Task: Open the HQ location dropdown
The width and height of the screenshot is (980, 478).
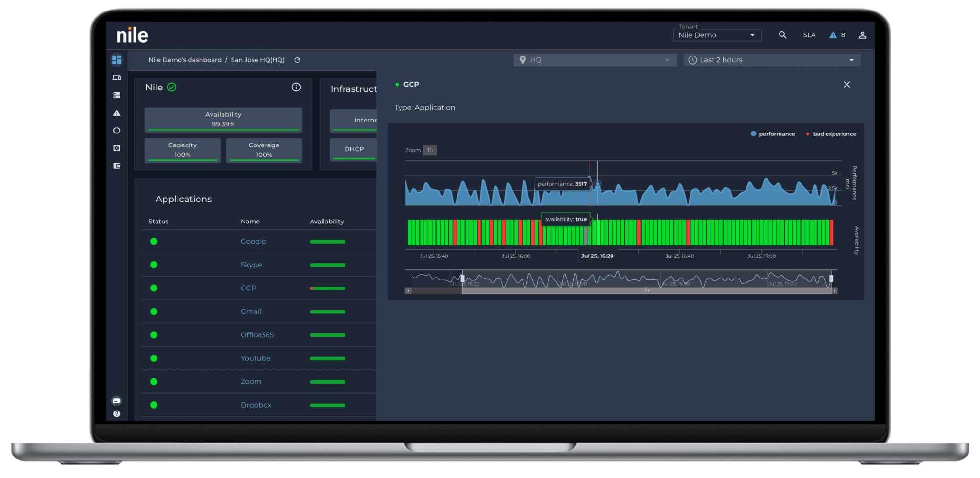Action: pyautogui.click(x=595, y=60)
